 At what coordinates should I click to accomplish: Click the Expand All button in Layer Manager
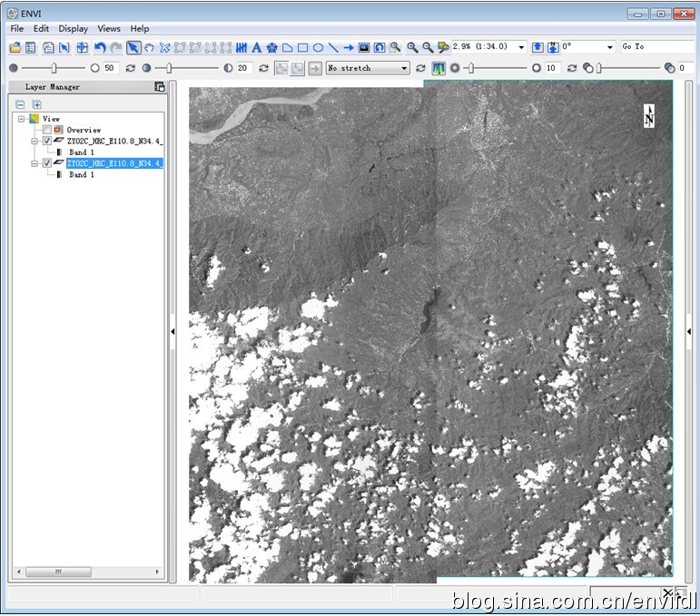pos(36,104)
